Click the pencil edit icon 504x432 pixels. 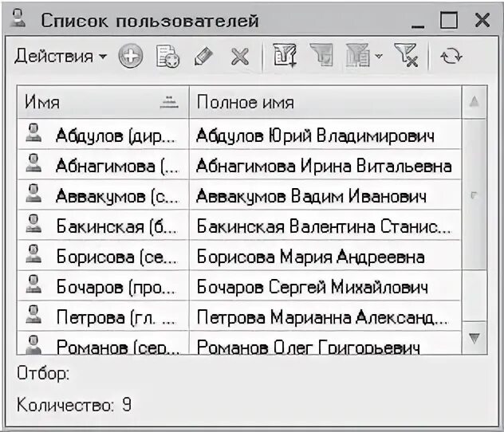point(203,57)
